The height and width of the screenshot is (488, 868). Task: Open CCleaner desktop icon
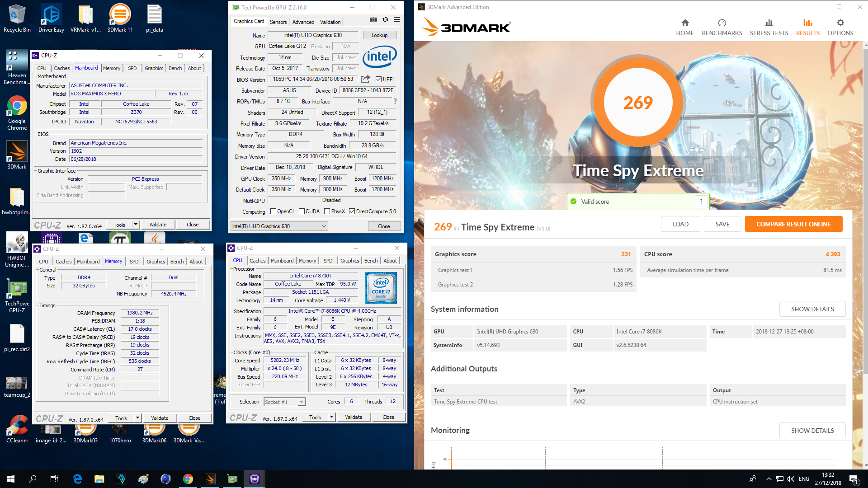17,428
